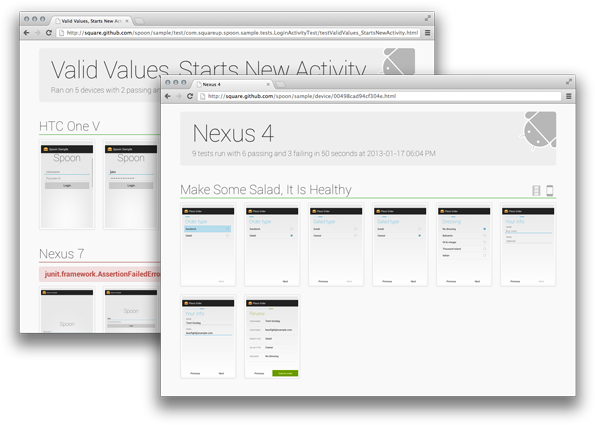The image size is (595, 425).
Task: Click fullscreen arrows in the Nexus 4 window corner
Action: pyautogui.click(x=568, y=81)
